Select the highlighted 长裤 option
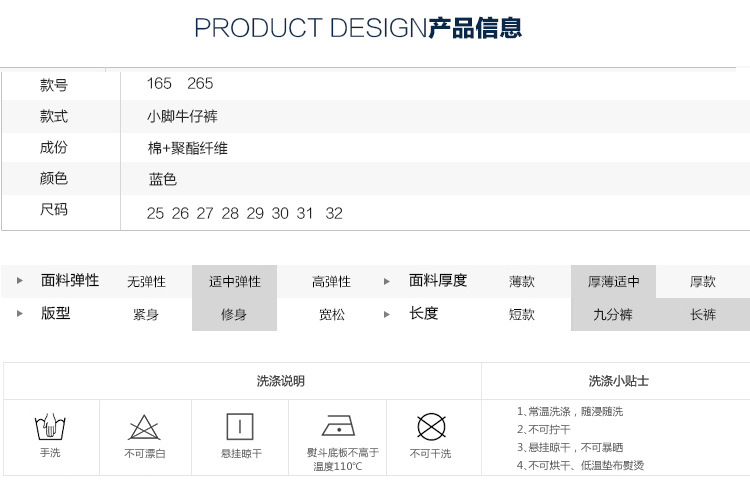 [703, 314]
